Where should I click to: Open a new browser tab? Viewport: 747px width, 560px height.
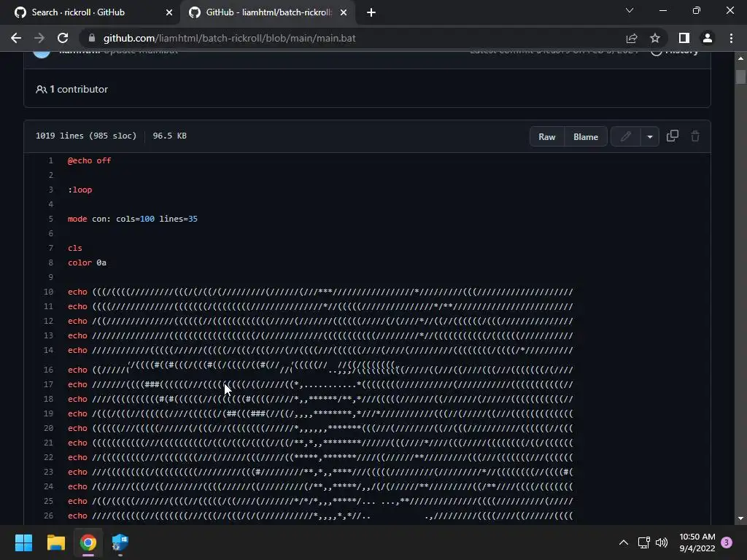(x=371, y=12)
